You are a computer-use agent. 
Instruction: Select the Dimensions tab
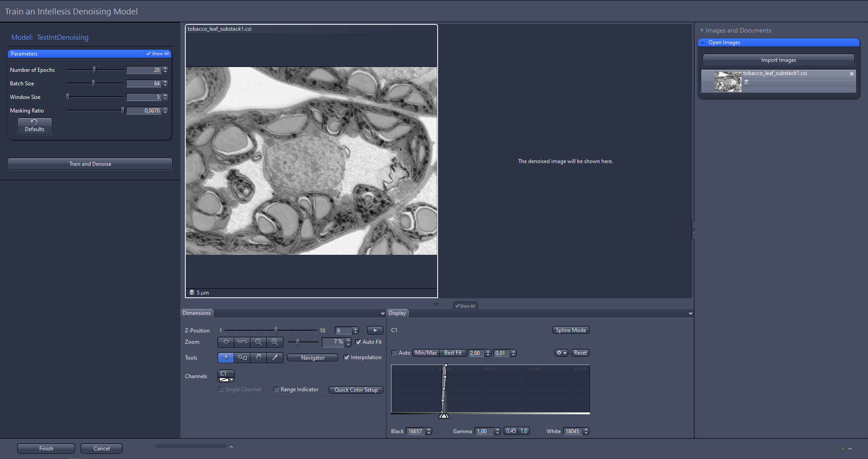click(x=197, y=313)
